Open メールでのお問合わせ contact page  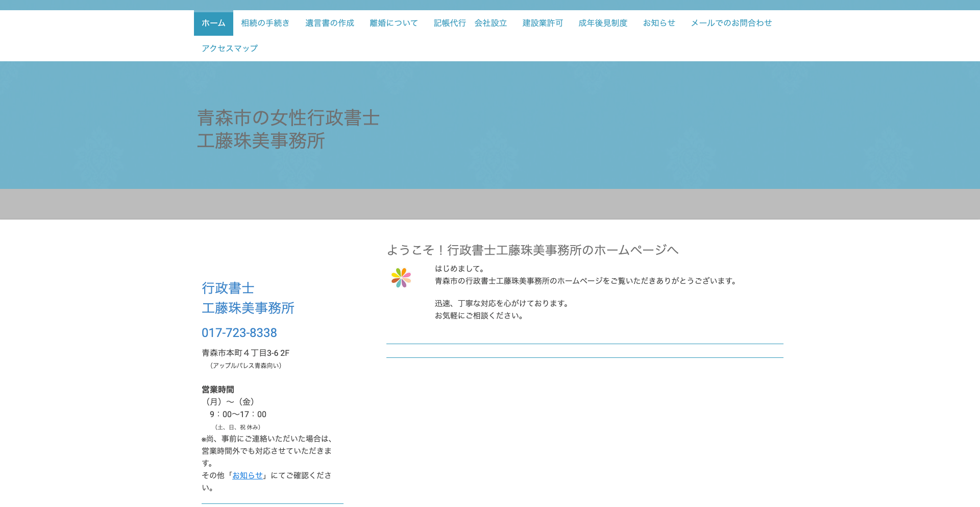(x=731, y=22)
